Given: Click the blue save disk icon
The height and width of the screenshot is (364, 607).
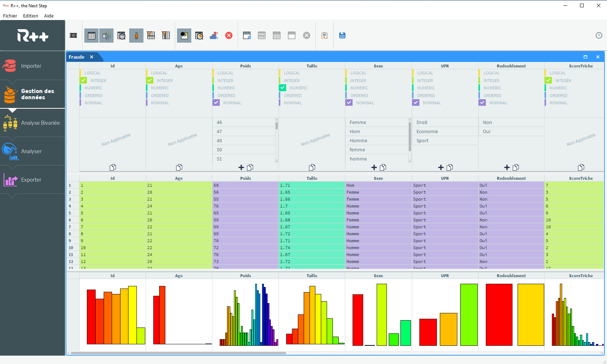Looking at the screenshot, I should point(342,35).
